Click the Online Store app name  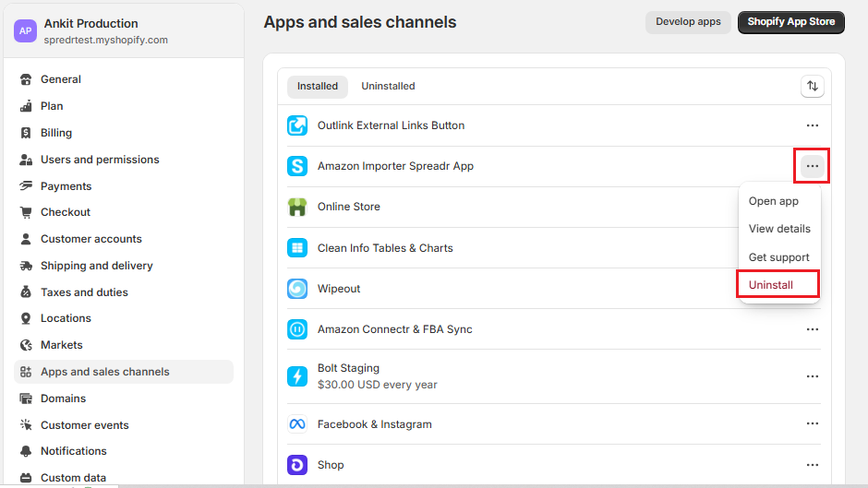pyautogui.click(x=349, y=207)
